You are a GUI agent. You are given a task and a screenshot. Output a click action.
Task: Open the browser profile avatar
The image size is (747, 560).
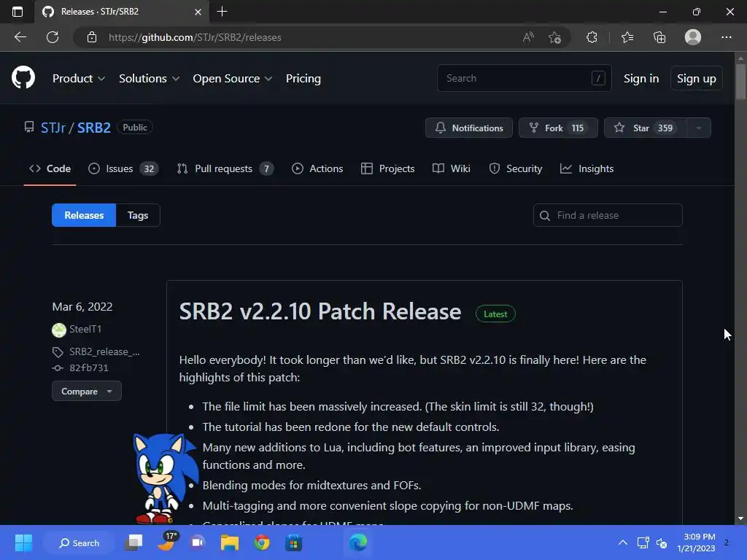[x=693, y=37]
